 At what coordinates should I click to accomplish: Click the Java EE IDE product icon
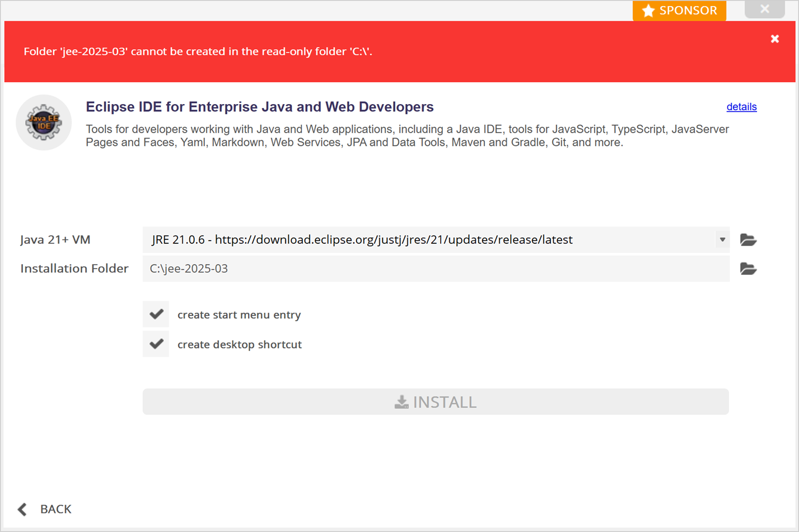point(44,123)
